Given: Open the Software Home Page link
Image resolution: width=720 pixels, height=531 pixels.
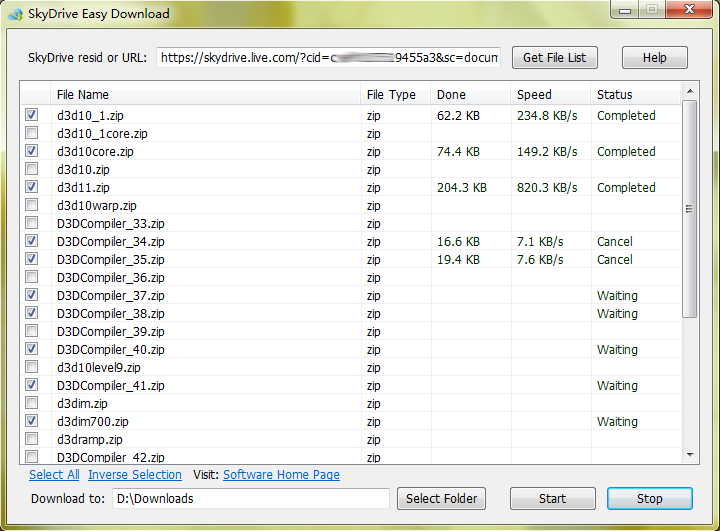Looking at the screenshot, I should [281, 475].
